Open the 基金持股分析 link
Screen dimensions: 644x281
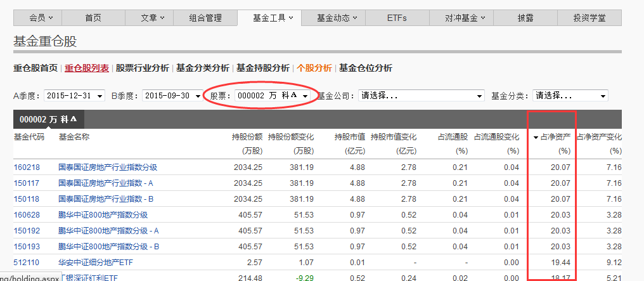pos(263,68)
